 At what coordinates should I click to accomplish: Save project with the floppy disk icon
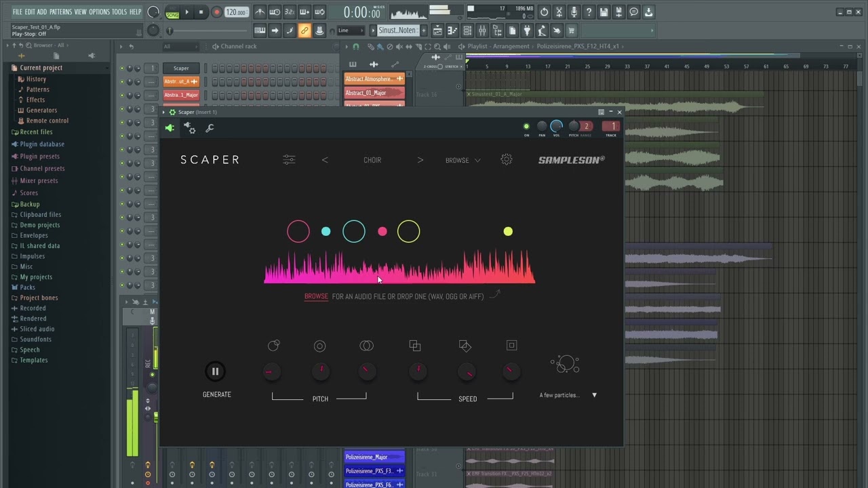pos(604,12)
